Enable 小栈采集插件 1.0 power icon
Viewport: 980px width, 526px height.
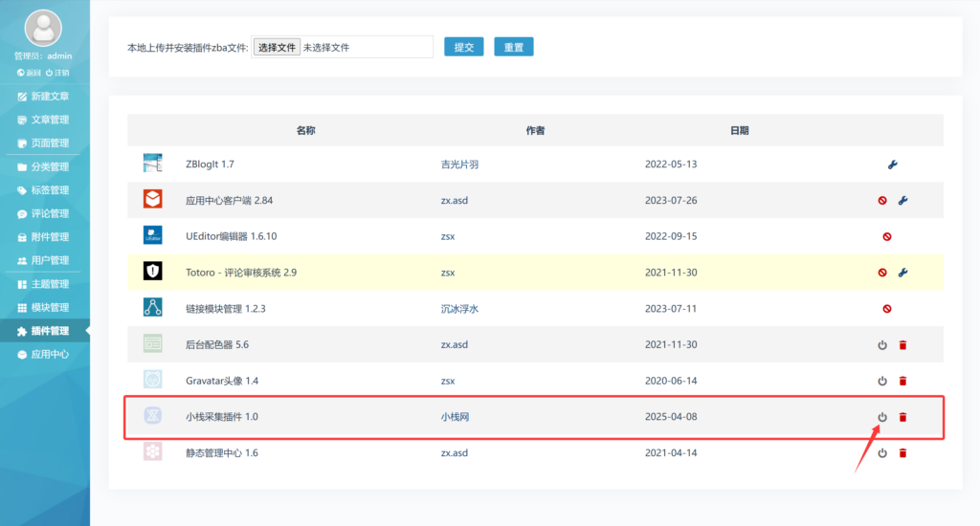pyautogui.click(x=881, y=417)
